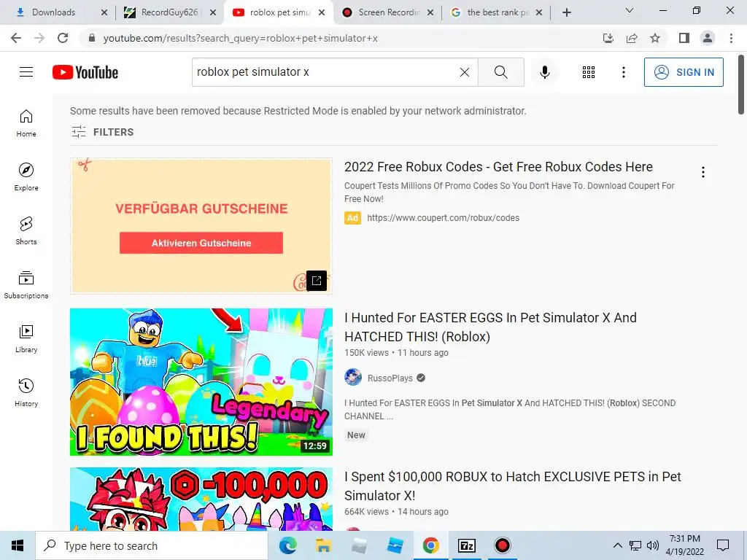This screenshot has width=747, height=560.
Task: Open the Chrome three-dot menu
Action: pos(731,38)
